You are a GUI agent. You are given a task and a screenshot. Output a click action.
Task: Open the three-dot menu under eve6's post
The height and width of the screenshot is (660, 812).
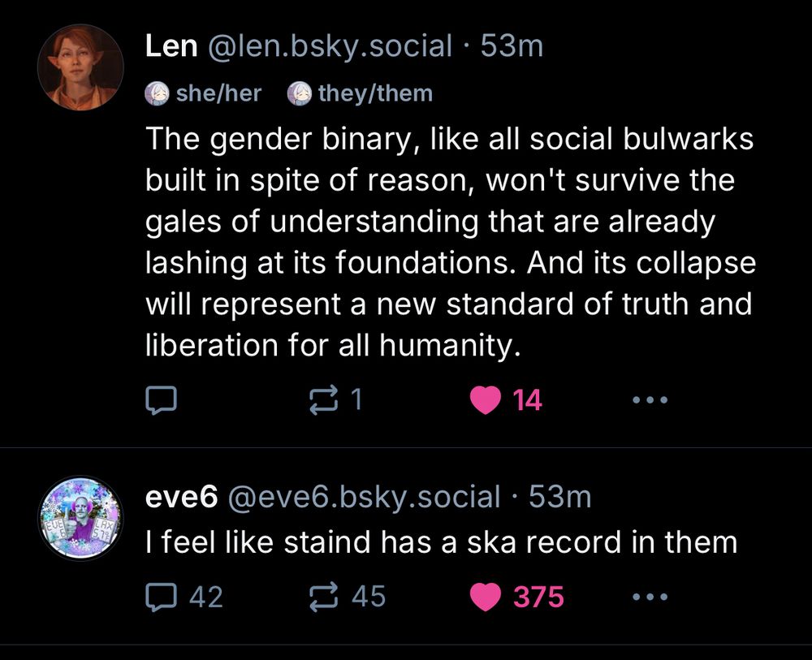649,597
